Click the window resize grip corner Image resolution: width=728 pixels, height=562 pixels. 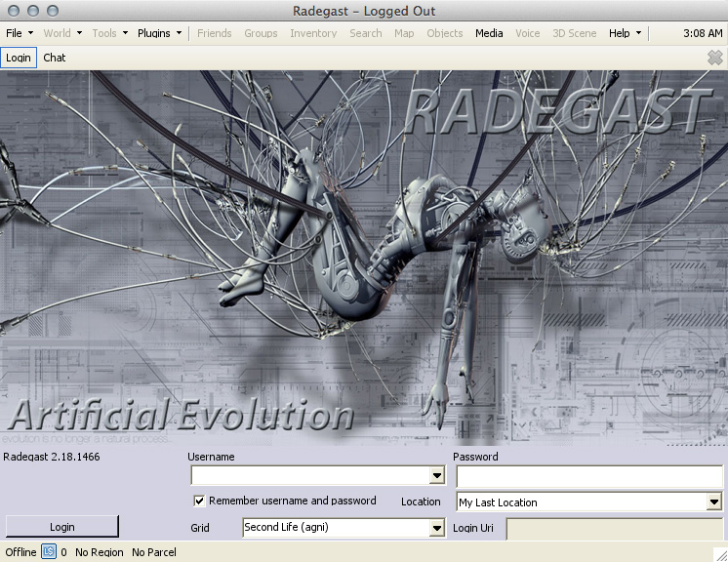[x=720, y=554]
